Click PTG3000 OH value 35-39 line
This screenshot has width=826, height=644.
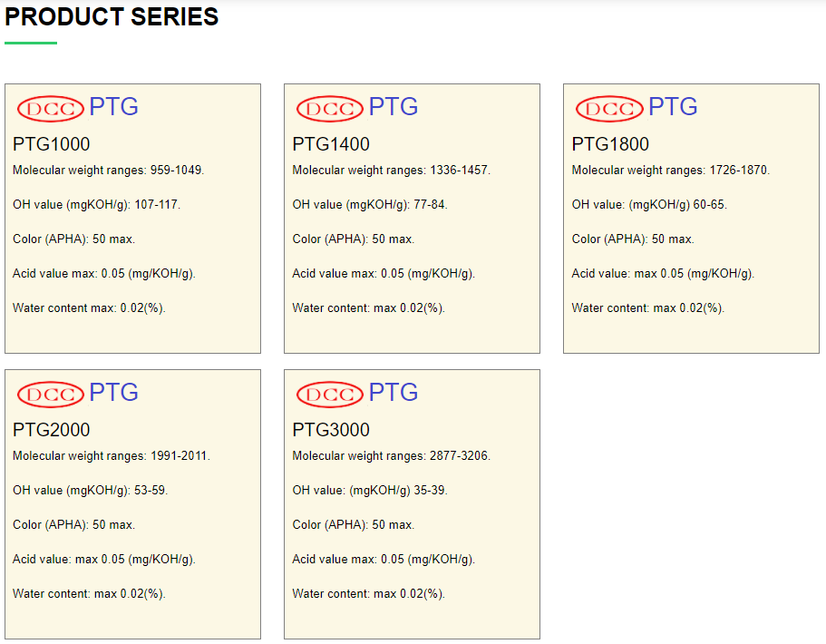click(370, 491)
